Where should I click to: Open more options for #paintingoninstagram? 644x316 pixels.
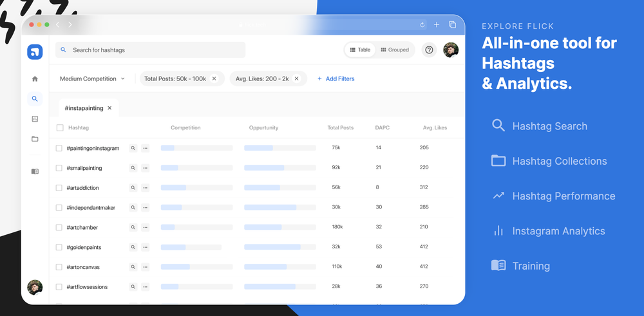(x=145, y=148)
